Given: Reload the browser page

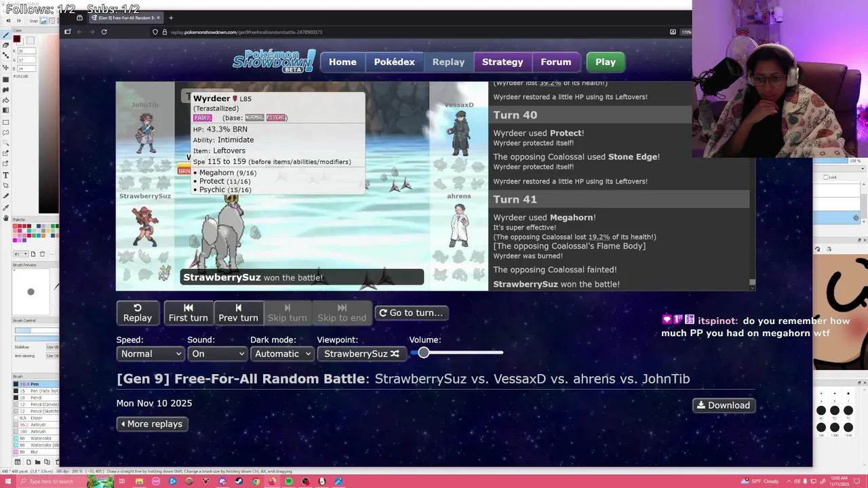Looking at the screenshot, I should 104,32.
